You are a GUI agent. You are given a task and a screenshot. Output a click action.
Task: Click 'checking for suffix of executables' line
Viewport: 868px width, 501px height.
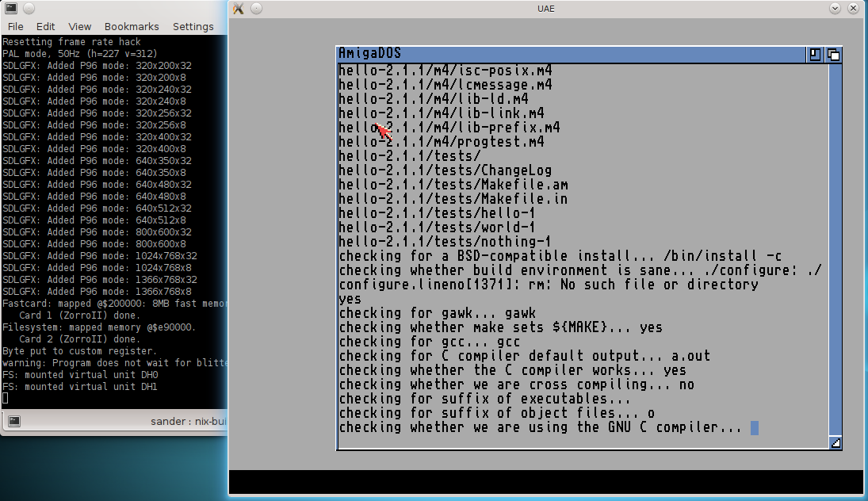485,400
